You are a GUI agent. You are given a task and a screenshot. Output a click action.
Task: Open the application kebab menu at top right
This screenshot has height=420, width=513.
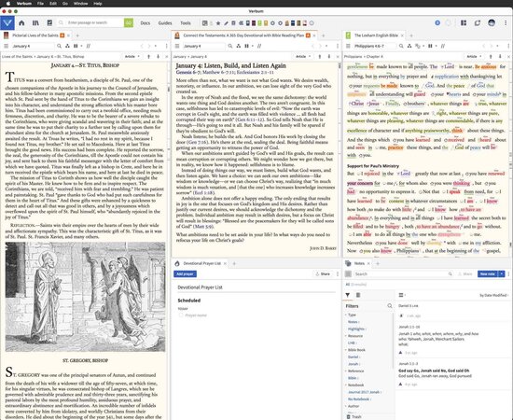(x=506, y=23)
